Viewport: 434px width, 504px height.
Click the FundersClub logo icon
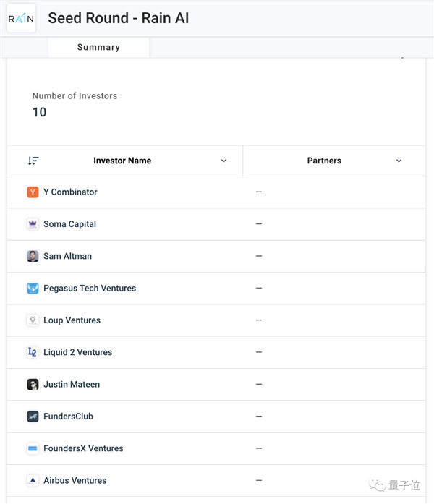[33, 417]
